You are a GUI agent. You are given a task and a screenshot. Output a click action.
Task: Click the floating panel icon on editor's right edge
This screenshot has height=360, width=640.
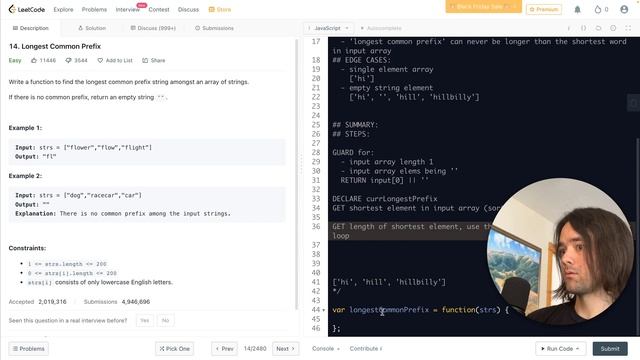pos(633,103)
